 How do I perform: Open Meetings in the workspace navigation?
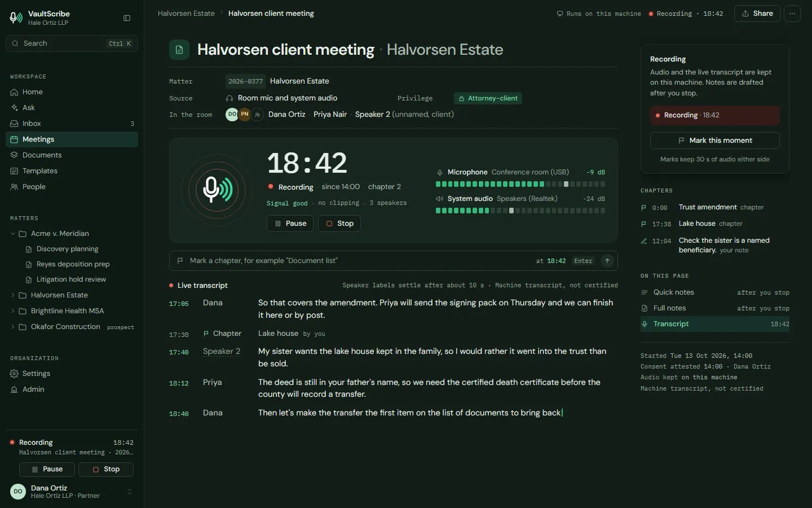coord(72,139)
